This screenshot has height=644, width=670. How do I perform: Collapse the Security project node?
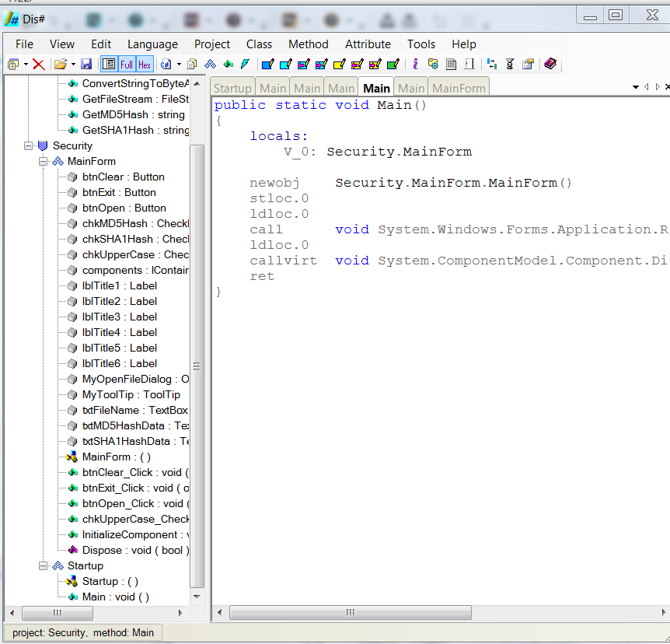(x=29, y=145)
